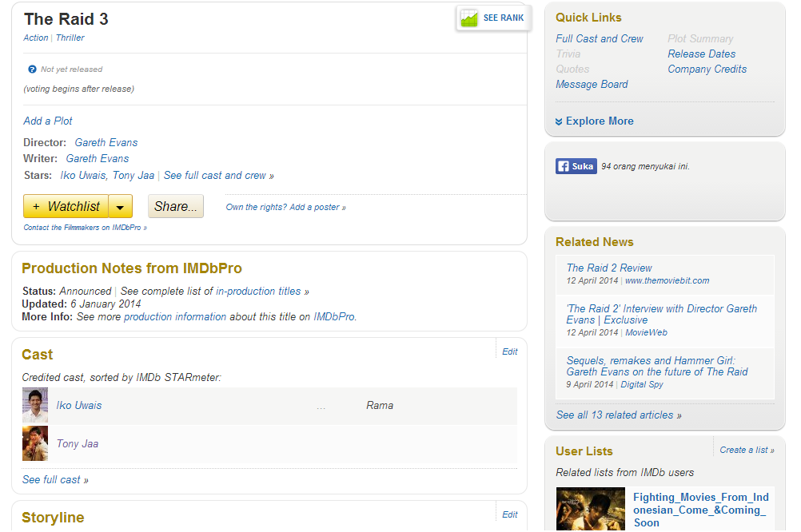Open Sequels, remakes and Hammer Girl article

point(657,366)
